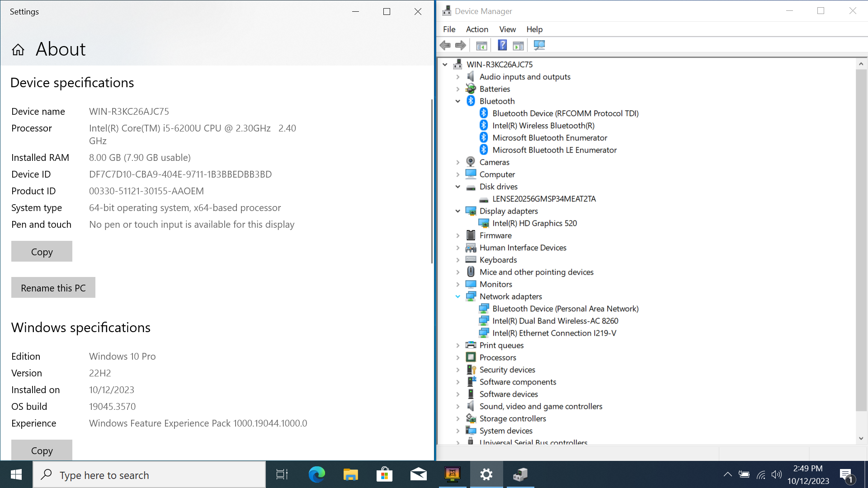This screenshot has width=868, height=488.
Task: Select Bluetooth Device (Personal Area Network)
Action: [x=566, y=309]
